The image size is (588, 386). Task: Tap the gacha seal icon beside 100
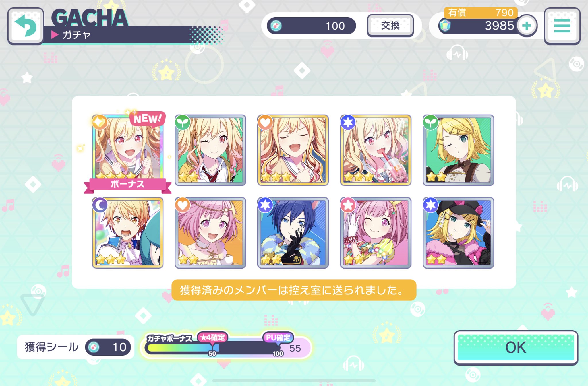point(276,26)
